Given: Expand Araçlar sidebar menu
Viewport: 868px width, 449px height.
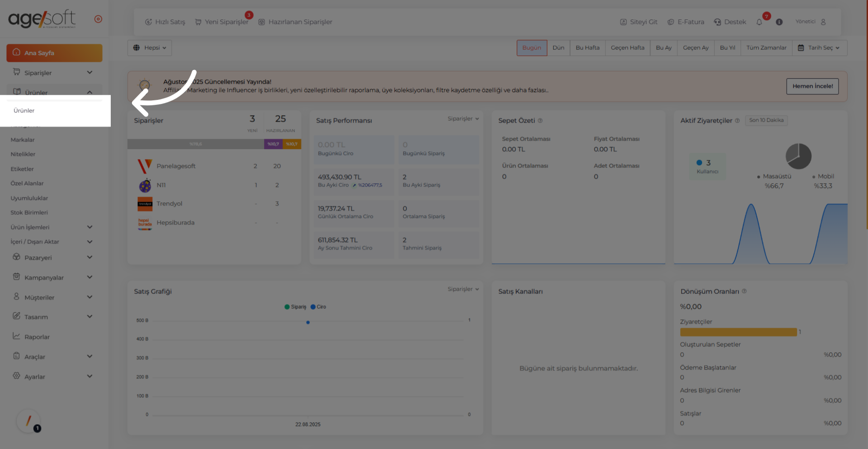Looking at the screenshot, I should coord(54,356).
